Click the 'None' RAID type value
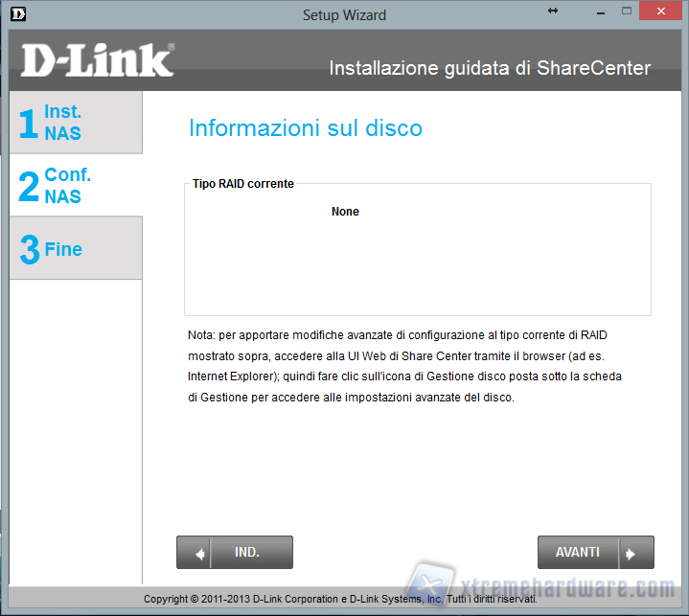This screenshot has height=616, width=689. (345, 212)
